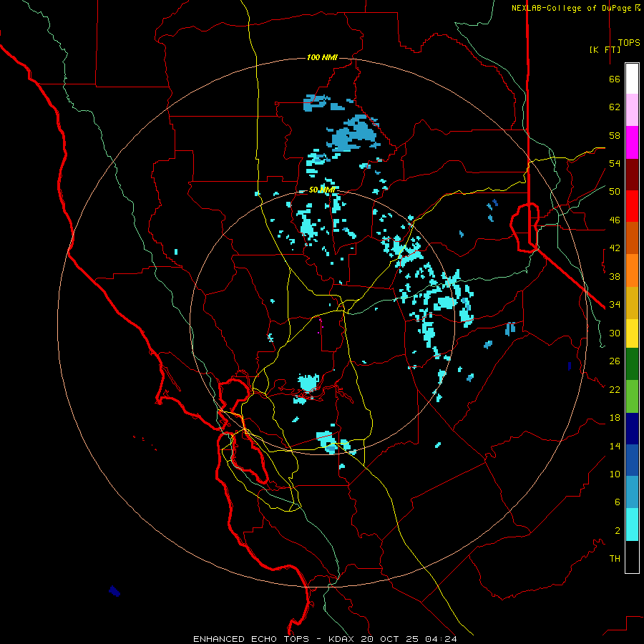Image resolution: width=644 pixels, height=644 pixels.
Task: Click the legend value '46'
Action: (x=615, y=220)
